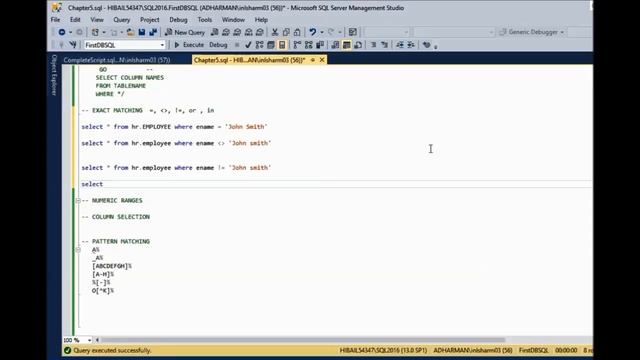Image resolution: width=640 pixels, height=360 pixels.
Task: Select the Chapter5.sql tab
Action: click(249, 60)
